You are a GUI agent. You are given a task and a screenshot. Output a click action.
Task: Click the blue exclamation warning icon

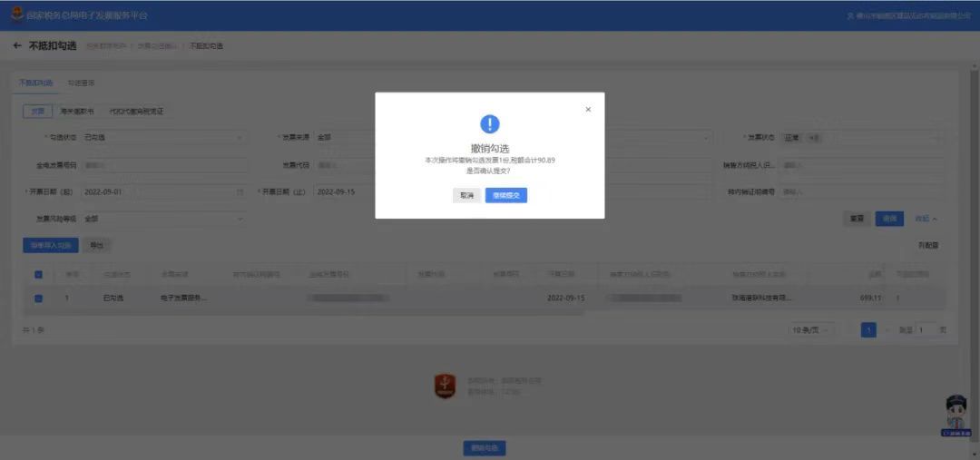pyautogui.click(x=490, y=124)
